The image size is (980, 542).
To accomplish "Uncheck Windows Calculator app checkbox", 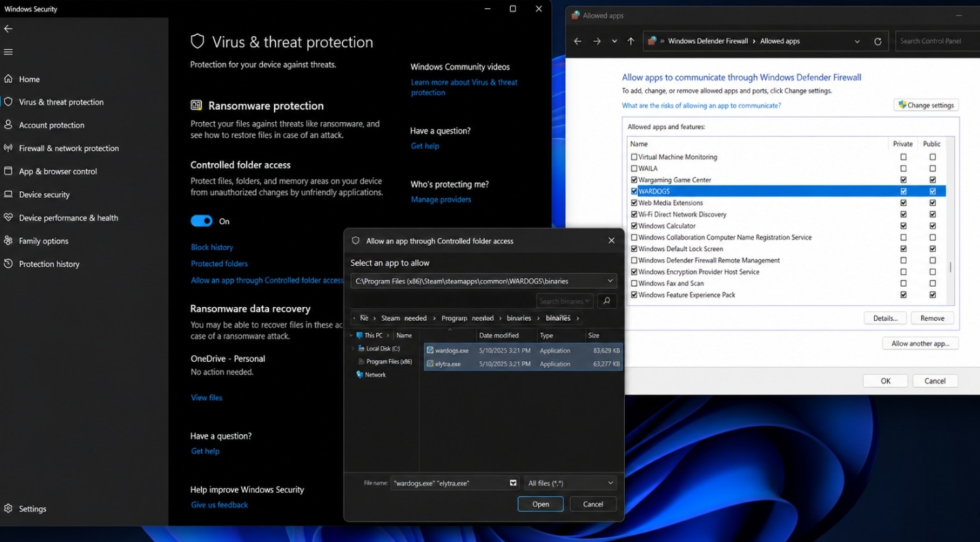I will click(634, 226).
